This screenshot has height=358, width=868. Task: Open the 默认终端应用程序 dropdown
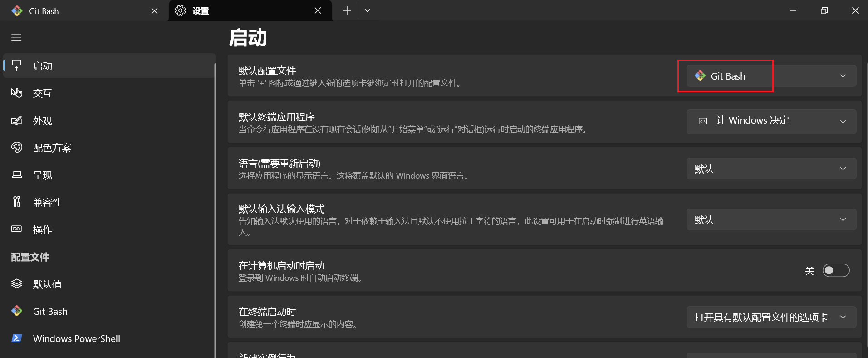771,121
